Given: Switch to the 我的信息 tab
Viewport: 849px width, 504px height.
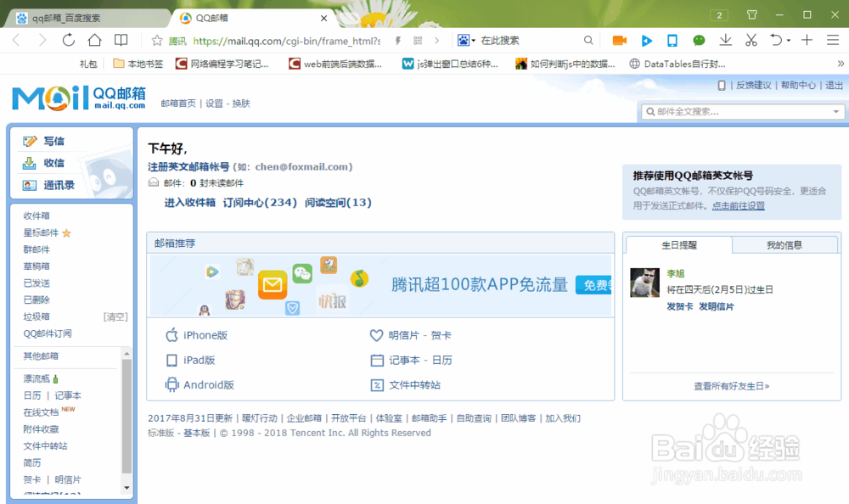Looking at the screenshot, I should tap(784, 245).
